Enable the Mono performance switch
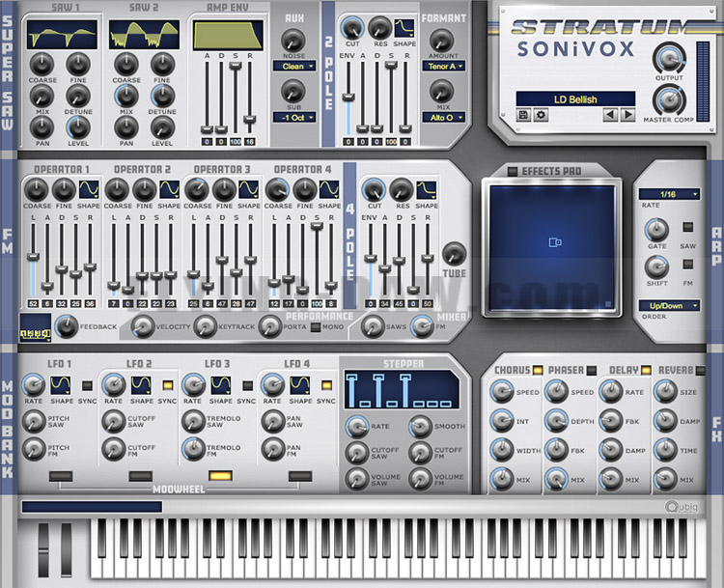This screenshot has width=724, height=588. click(x=316, y=327)
